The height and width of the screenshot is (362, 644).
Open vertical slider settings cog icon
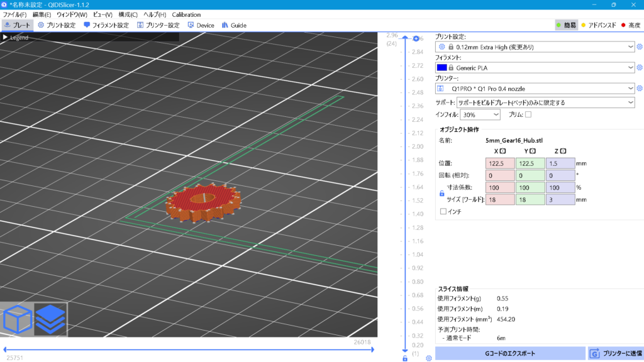pos(428,358)
